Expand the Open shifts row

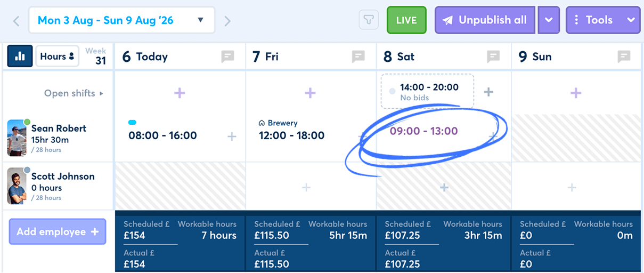pos(74,93)
